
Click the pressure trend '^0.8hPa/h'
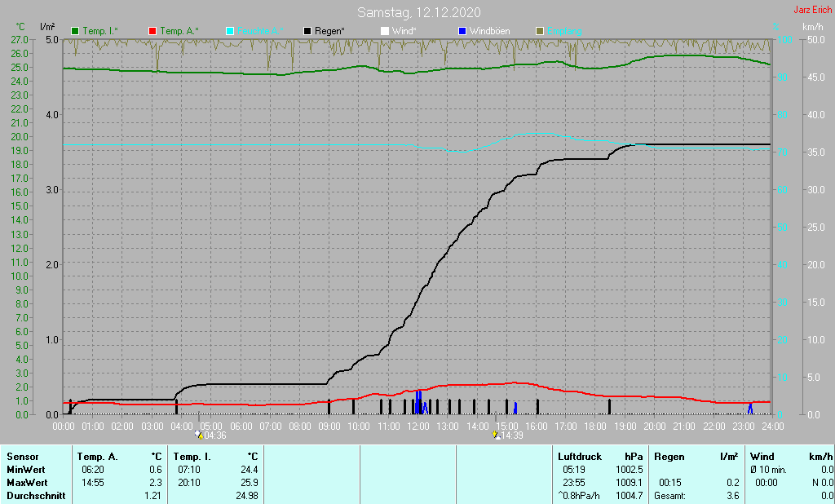[x=579, y=496]
